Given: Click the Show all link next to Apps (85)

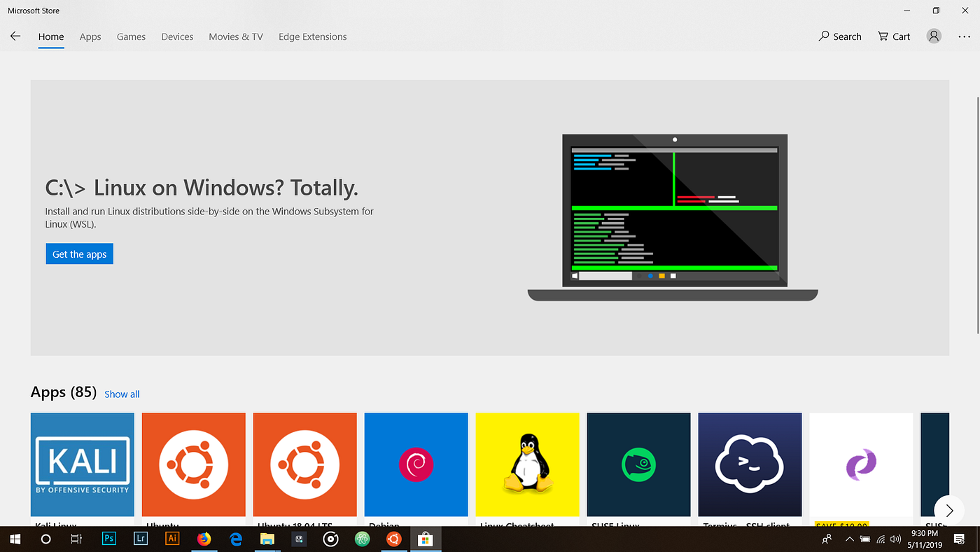Looking at the screenshot, I should pos(122,394).
